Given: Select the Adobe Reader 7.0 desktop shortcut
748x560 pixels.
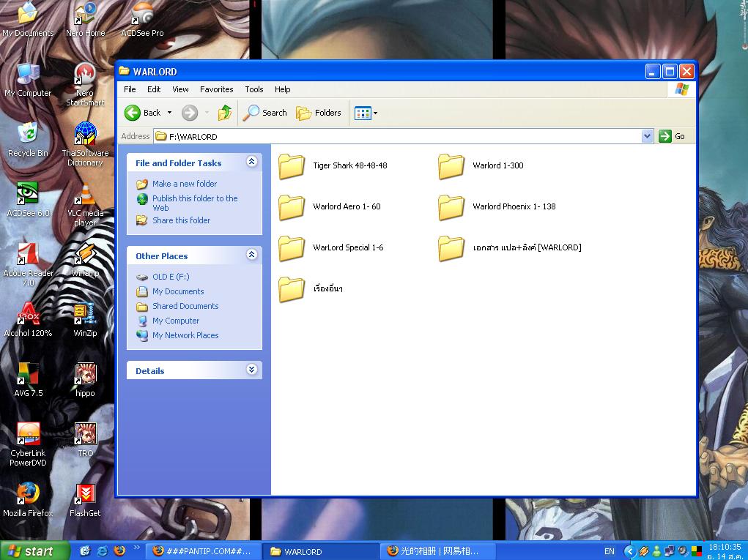Looking at the screenshot, I should tap(28, 265).
